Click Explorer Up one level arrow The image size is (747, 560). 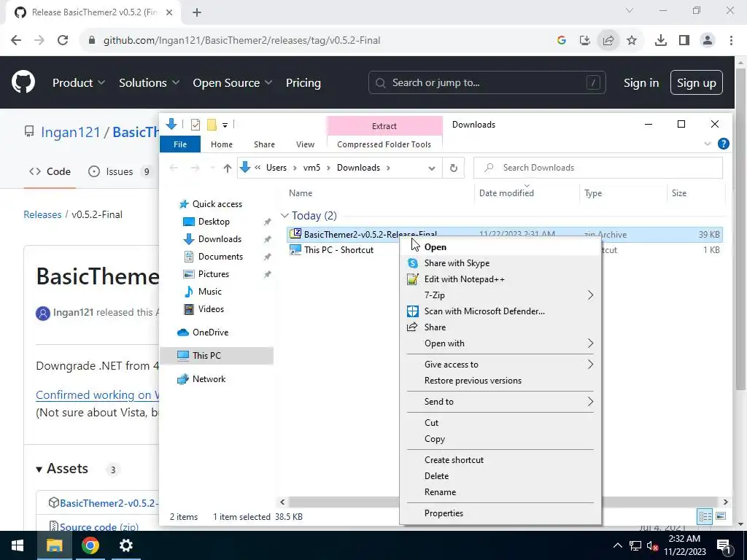tap(228, 168)
